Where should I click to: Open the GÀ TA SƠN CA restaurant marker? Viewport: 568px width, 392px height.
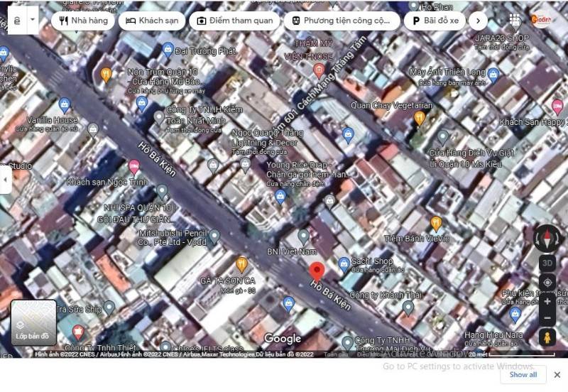[x=241, y=265]
